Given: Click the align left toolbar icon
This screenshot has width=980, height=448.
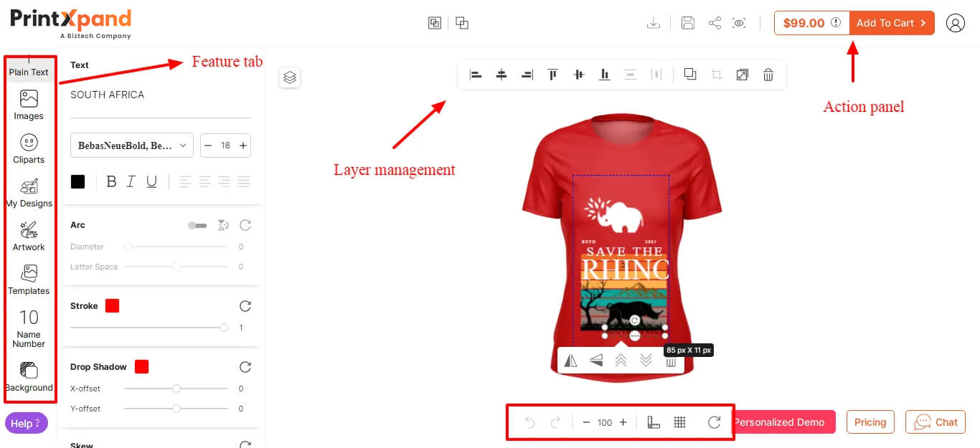Looking at the screenshot, I should [476, 75].
